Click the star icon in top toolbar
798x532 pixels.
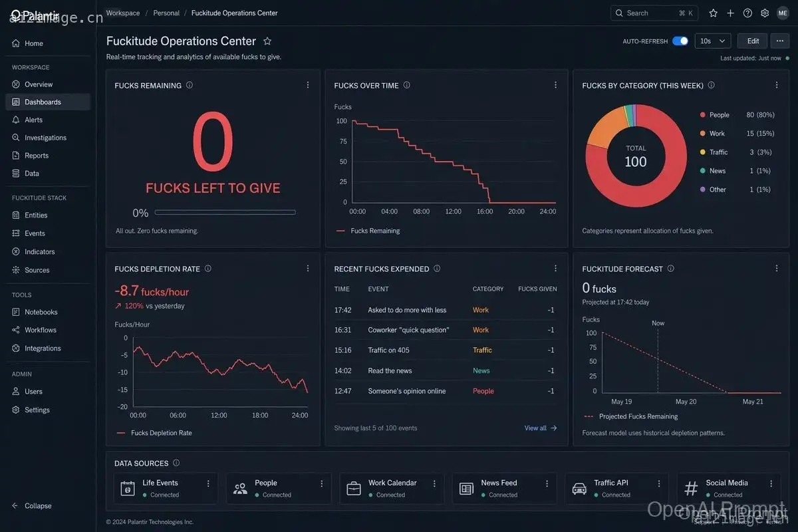tap(713, 13)
